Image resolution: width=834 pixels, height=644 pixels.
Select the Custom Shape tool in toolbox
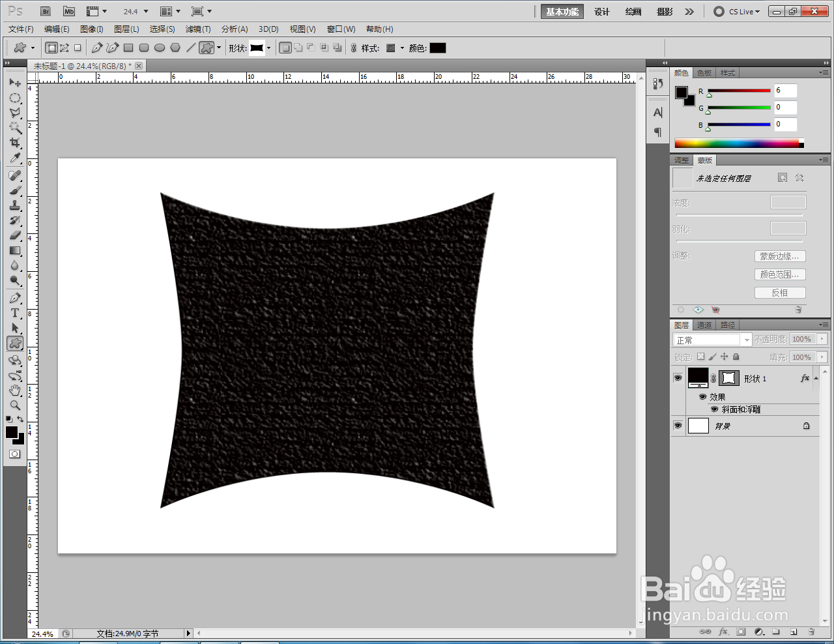[15, 343]
